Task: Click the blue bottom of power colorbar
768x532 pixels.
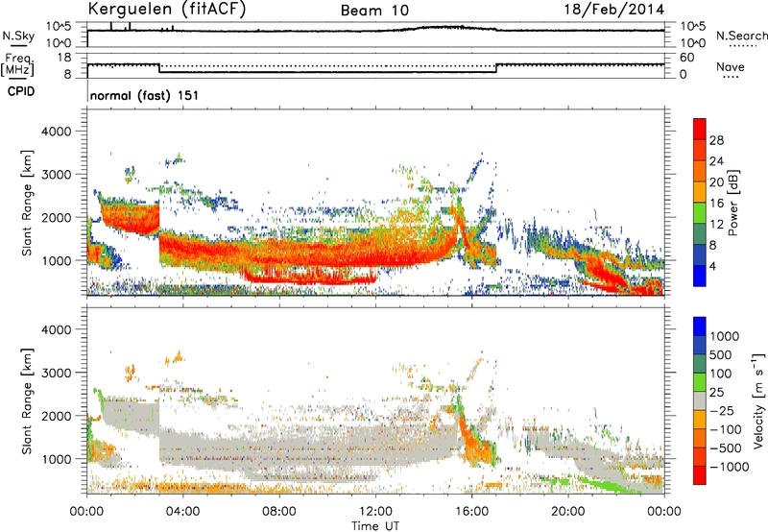Action: (x=700, y=276)
